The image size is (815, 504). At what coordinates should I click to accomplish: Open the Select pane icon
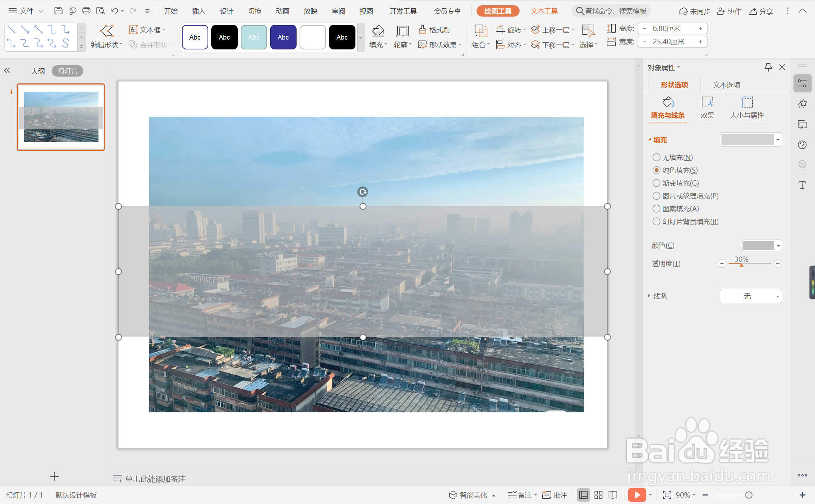(x=588, y=31)
